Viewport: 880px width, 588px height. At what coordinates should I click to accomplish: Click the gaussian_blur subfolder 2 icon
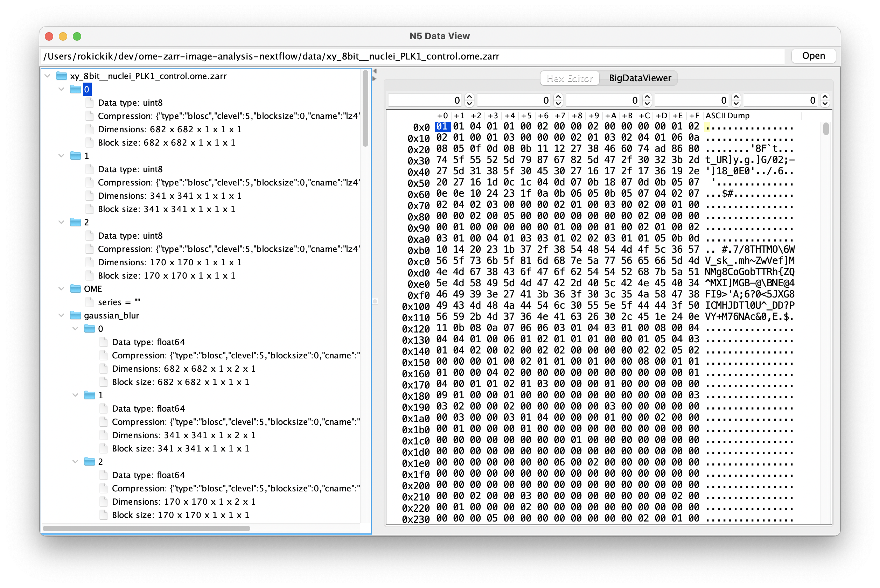[90, 462]
